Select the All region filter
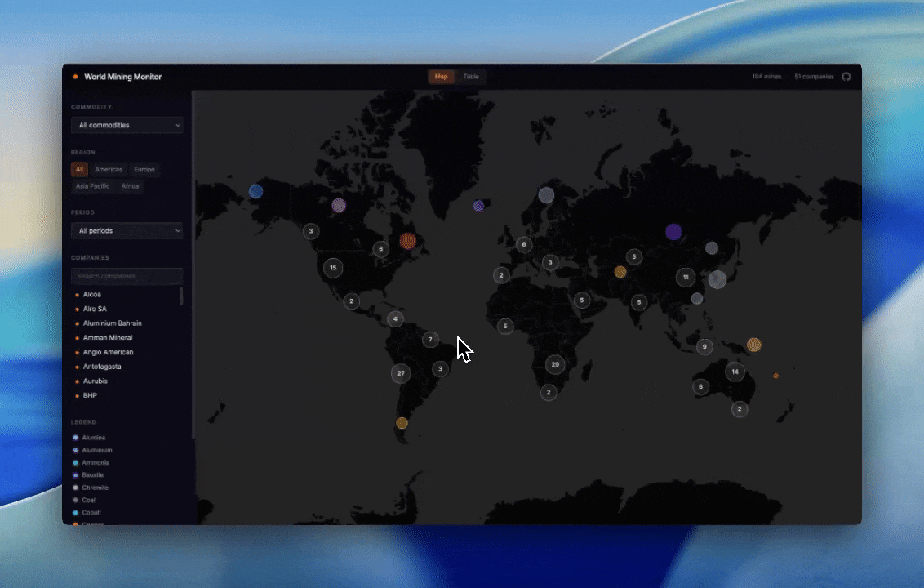The width and height of the screenshot is (924, 588). (79, 169)
